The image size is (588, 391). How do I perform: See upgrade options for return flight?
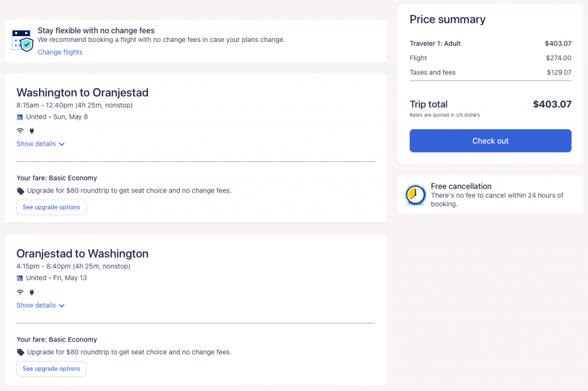point(52,369)
